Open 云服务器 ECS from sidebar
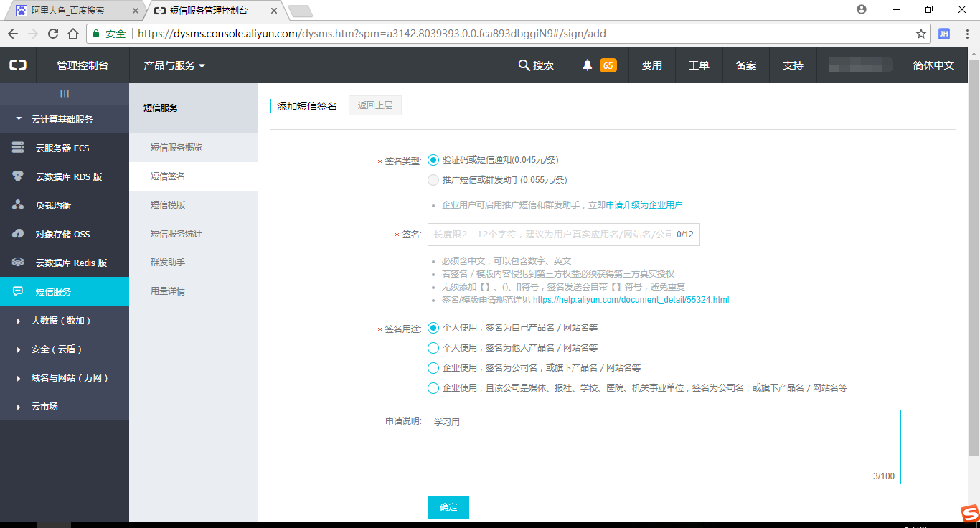Image resolution: width=980 pixels, height=528 pixels. point(62,148)
